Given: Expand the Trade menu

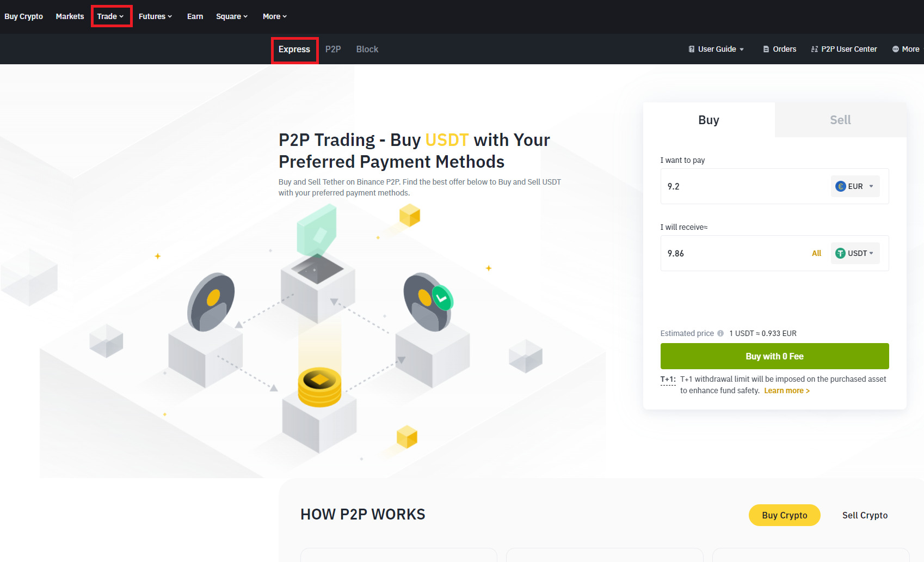Looking at the screenshot, I should [111, 16].
